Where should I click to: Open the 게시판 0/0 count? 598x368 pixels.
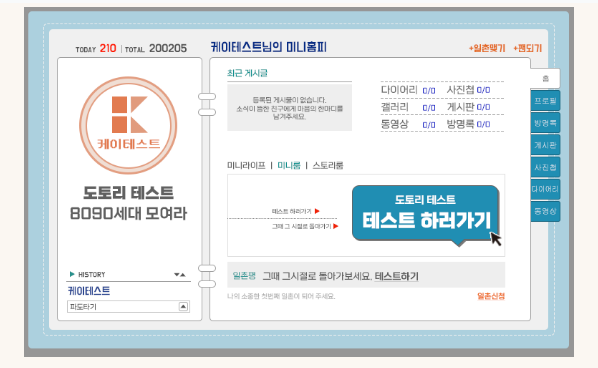(x=483, y=108)
